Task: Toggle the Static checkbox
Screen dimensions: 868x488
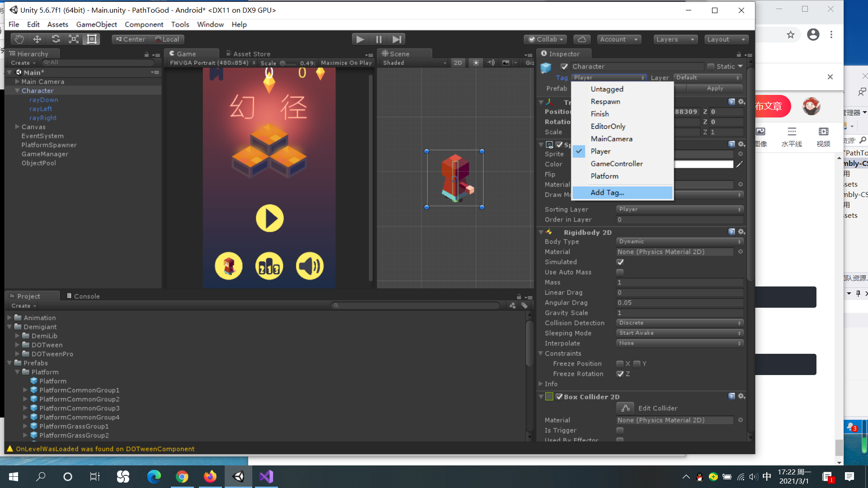Action: tap(711, 66)
